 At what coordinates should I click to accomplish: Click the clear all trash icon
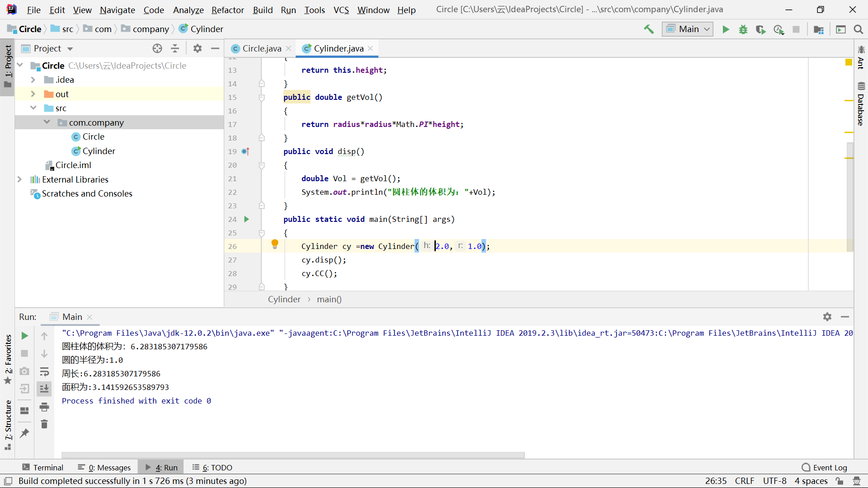[44, 424]
